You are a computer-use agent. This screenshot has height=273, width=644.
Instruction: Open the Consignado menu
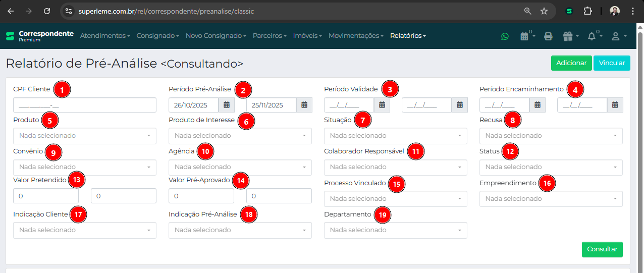(158, 36)
